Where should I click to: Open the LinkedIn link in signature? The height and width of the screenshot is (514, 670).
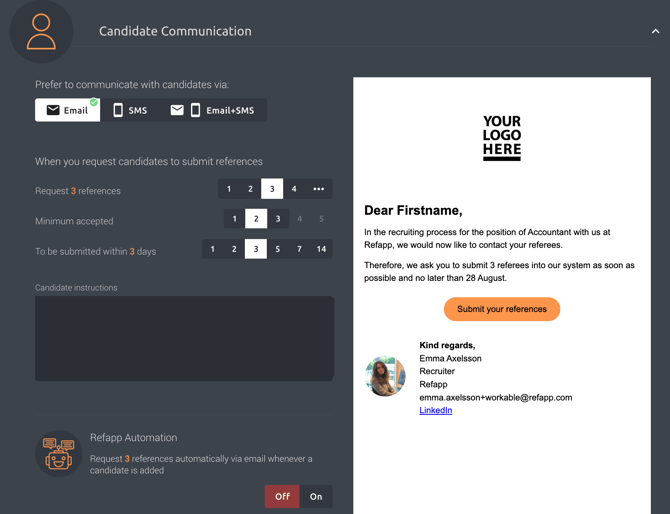[x=435, y=410]
